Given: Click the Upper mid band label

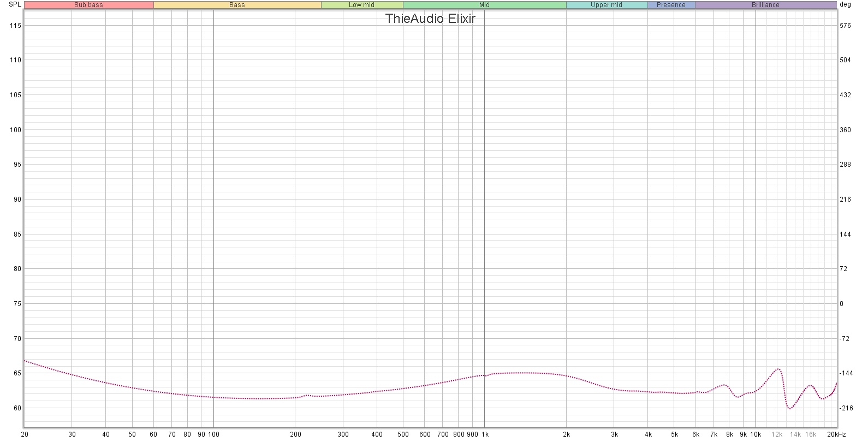Looking at the screenshot, I should [x=606, y=5].
